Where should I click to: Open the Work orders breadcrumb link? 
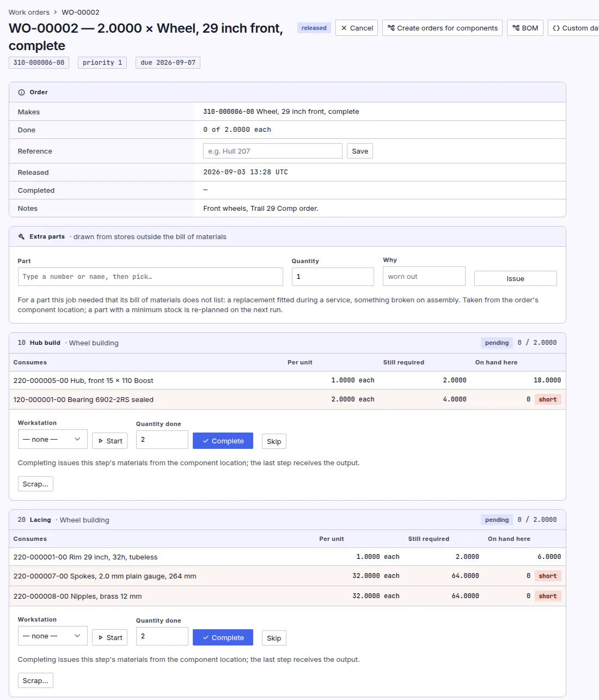click(29, 12)
